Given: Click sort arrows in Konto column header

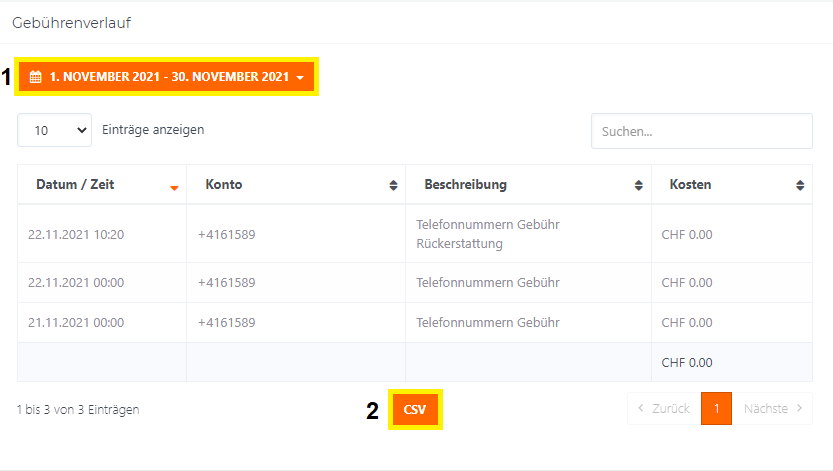Looking at the screenshot, I should [x=393, y=186].
